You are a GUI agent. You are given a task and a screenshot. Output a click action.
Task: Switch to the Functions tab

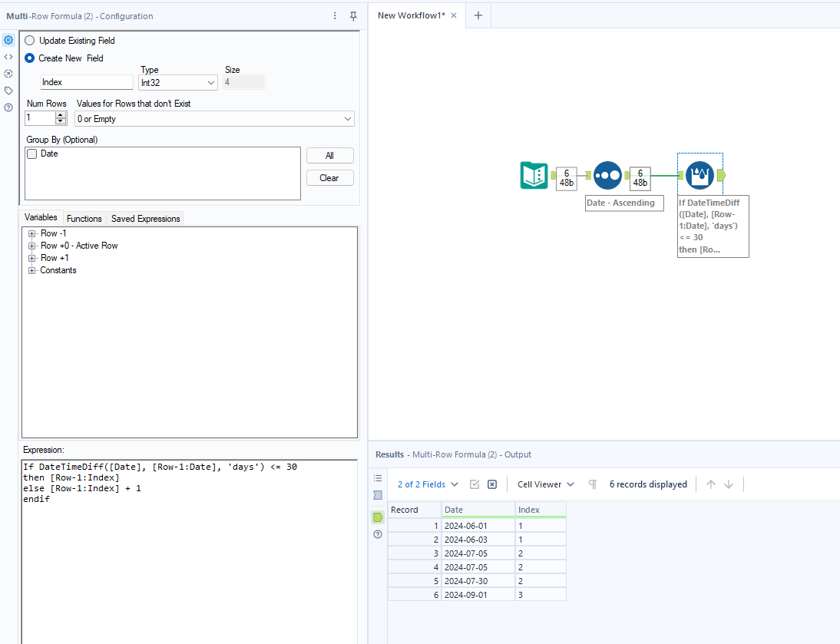pos(84,219)
